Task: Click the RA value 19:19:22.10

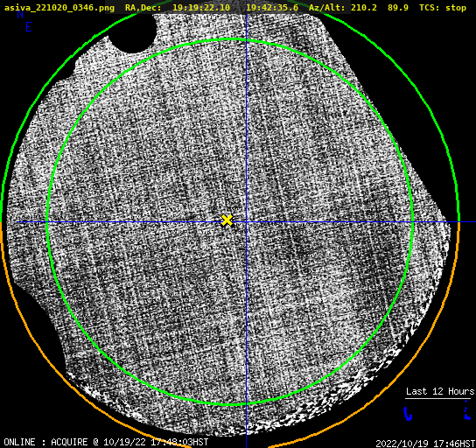Action: [x=201, y=8]
